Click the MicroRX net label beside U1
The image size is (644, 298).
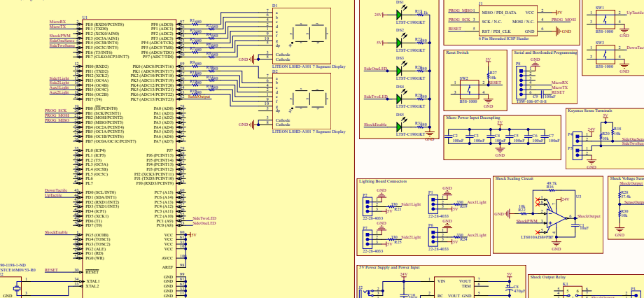pos(58,22)
